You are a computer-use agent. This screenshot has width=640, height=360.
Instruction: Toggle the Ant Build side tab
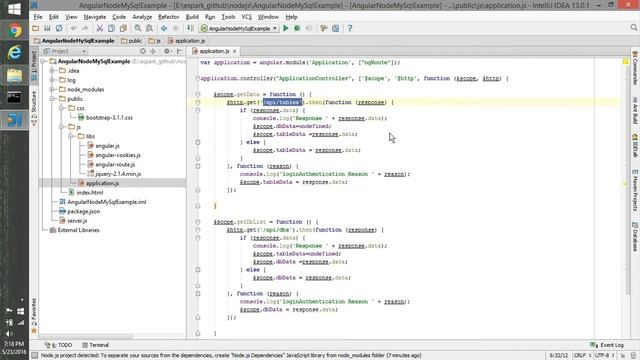click(x=635, y=111)
